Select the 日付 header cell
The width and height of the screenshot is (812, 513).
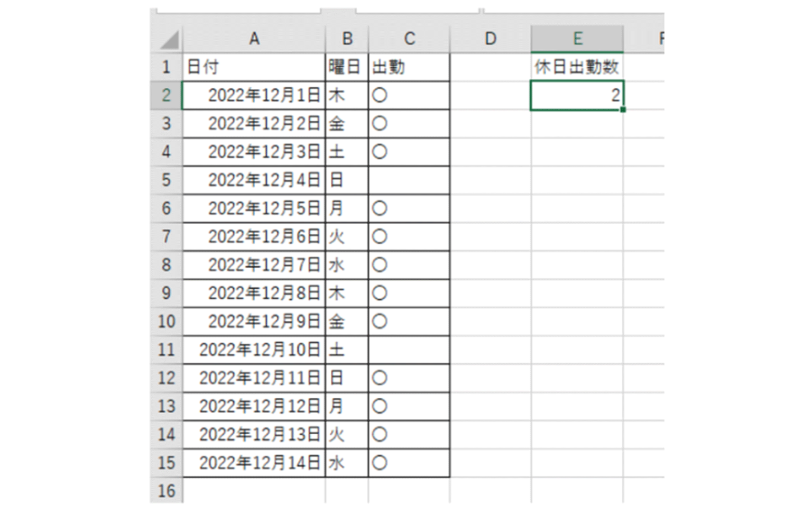(254, 67)
